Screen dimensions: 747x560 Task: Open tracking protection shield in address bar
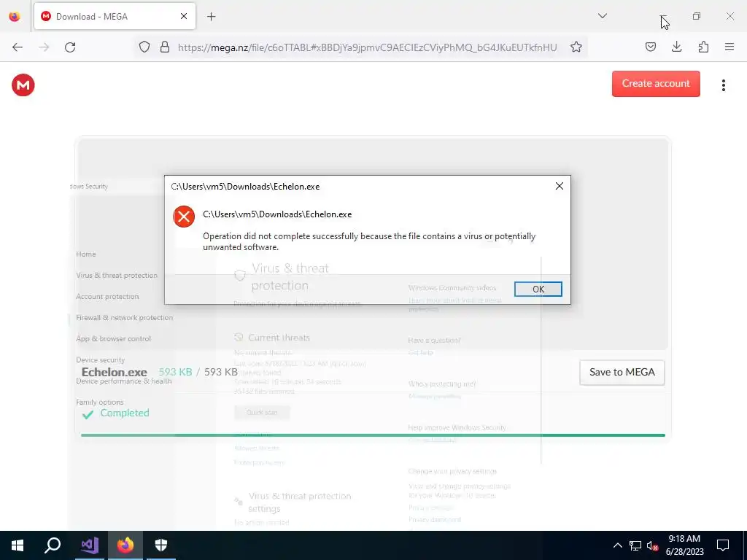(x=144, y=47)
